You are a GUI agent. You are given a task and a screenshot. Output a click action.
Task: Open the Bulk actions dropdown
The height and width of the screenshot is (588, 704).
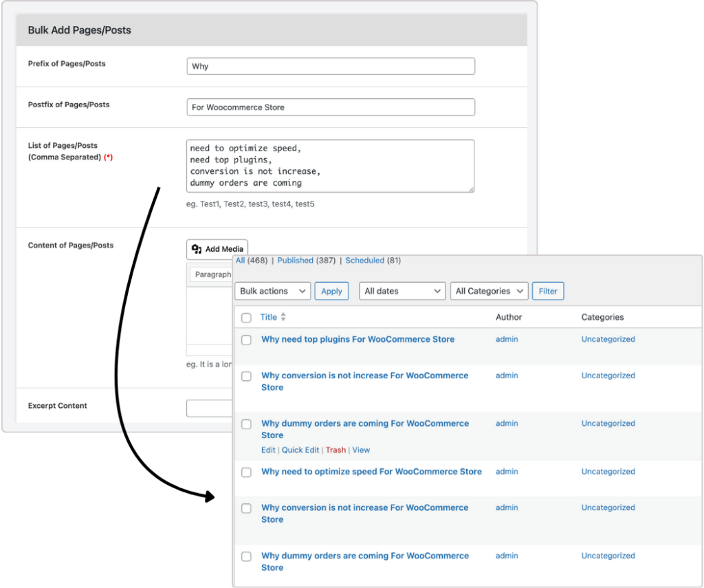tap(272, 291)
